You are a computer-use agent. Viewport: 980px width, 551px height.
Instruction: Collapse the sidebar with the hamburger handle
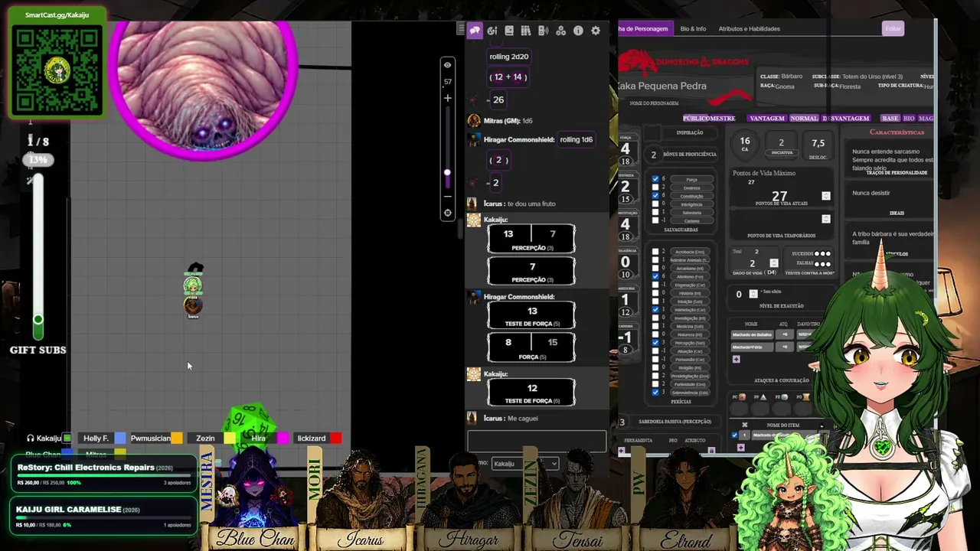pos(460,29)
